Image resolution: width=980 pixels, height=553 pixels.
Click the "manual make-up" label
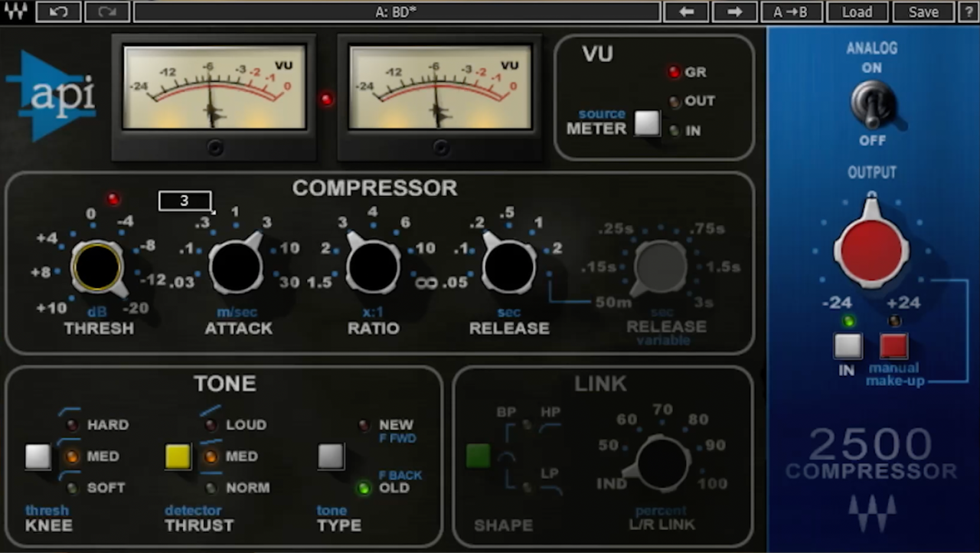click(895, 375)
